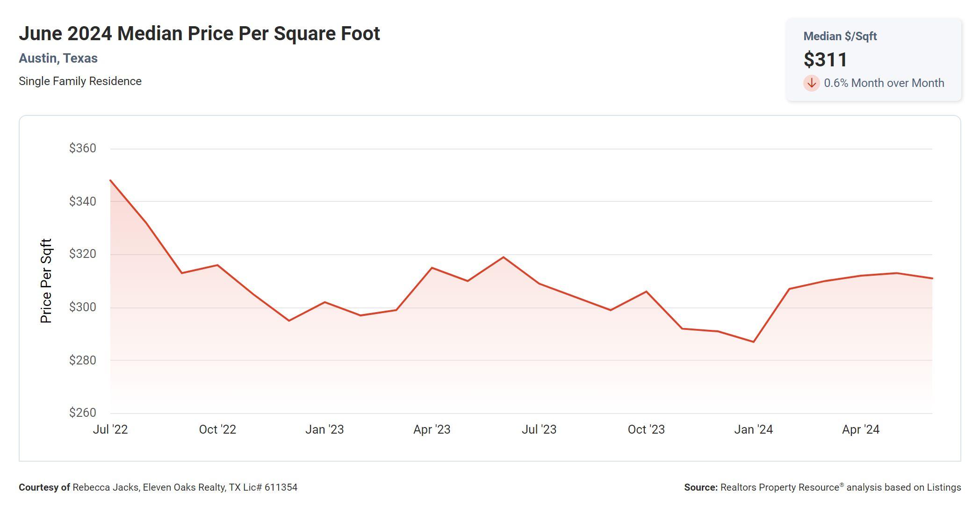Viewport: 980px width, 514px height.
Task: Select the chart title about June 2024
Action: 199,34
